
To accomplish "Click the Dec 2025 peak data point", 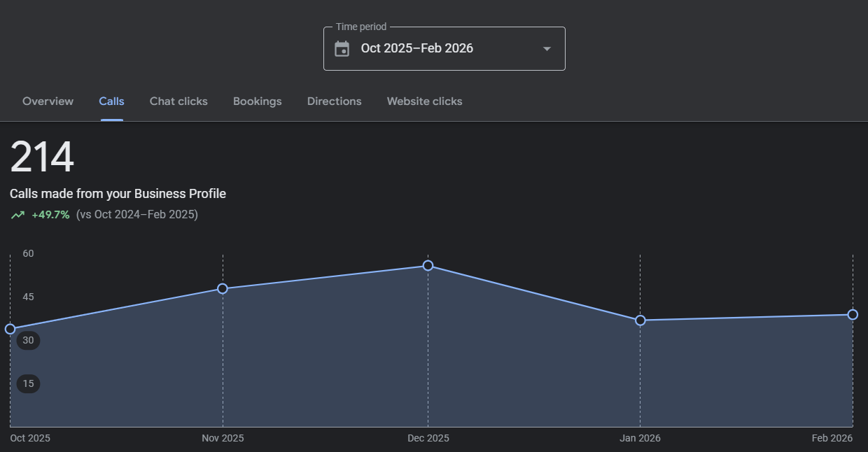I will click(x=428, y=265).
